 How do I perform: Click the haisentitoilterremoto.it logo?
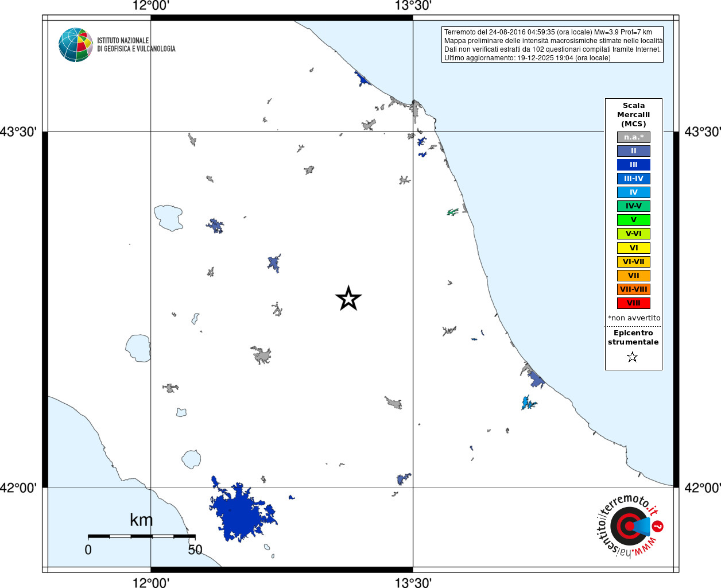tap(630, 525)
